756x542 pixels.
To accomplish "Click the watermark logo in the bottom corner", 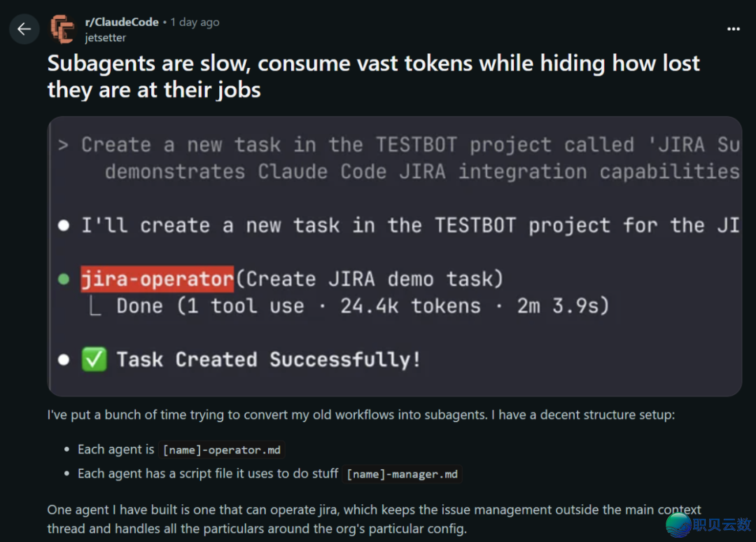I will 679,524.
